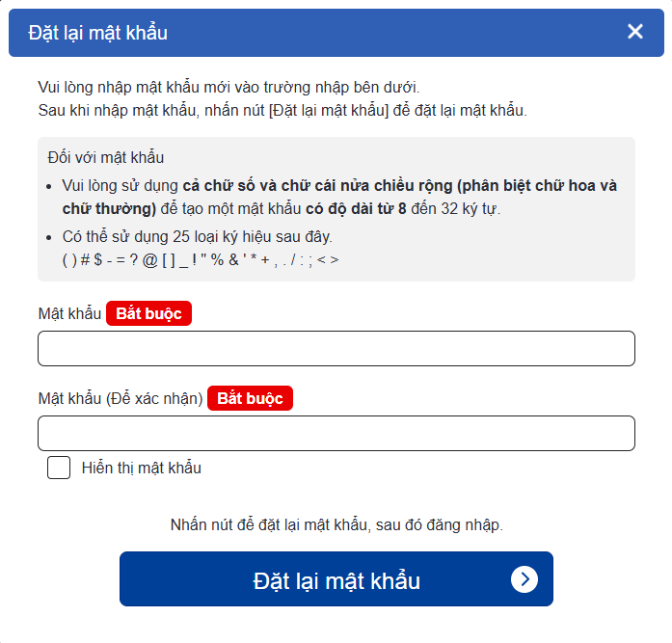Close the Đặt lại mật khẩu dialog

pos(634,32)
